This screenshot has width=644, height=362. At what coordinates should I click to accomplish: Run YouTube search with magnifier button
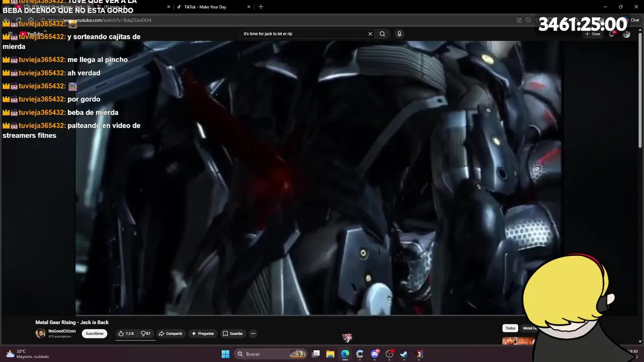click(382, 34)
